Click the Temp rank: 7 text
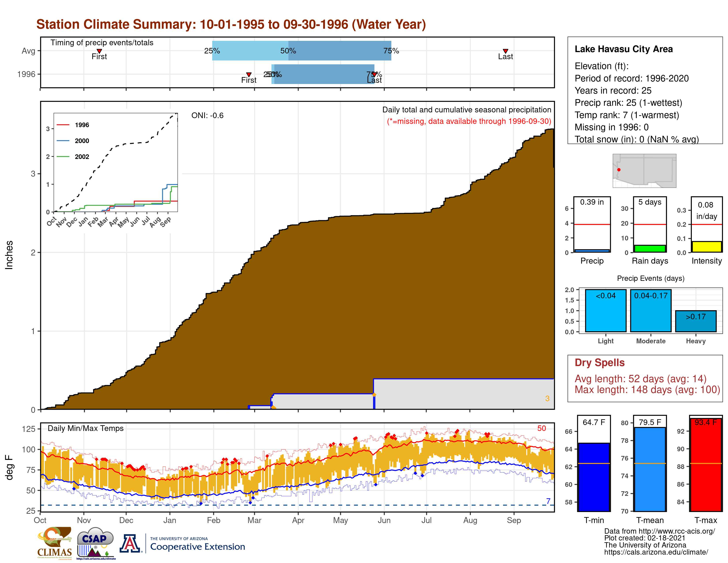Screen dimensions: 728x563 tap(627, 115)
